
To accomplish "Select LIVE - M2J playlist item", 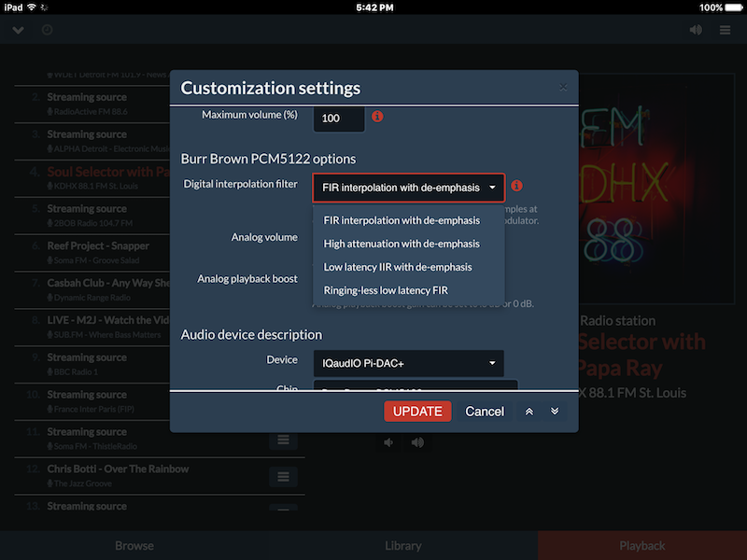I will tap(92, 327).
